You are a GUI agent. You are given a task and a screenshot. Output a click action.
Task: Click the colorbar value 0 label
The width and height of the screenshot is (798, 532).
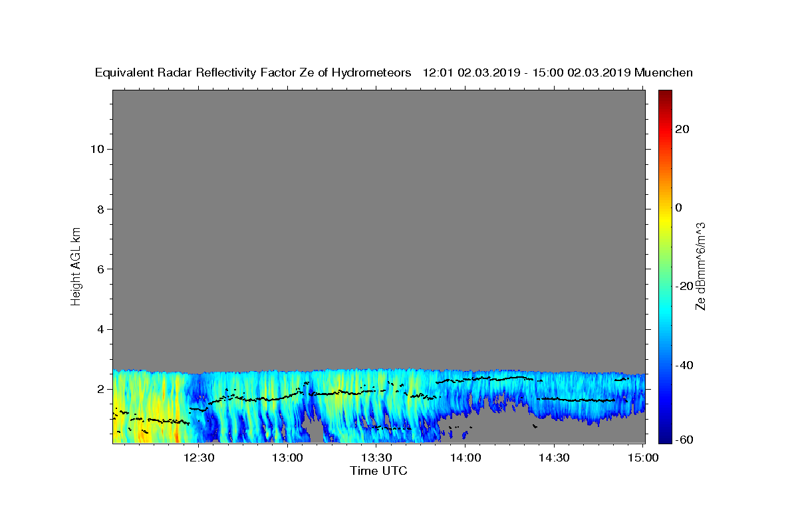pos(678,207)
